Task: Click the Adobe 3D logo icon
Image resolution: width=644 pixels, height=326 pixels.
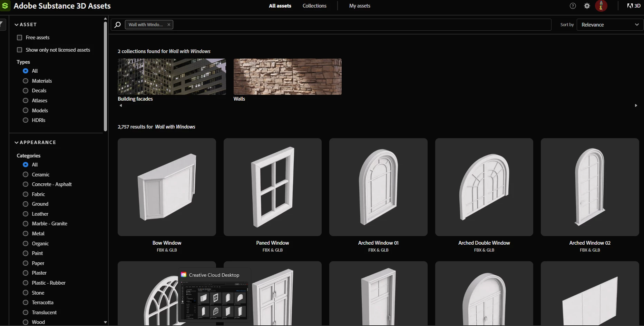Action: pyautogui.click(x=634, y=6)
